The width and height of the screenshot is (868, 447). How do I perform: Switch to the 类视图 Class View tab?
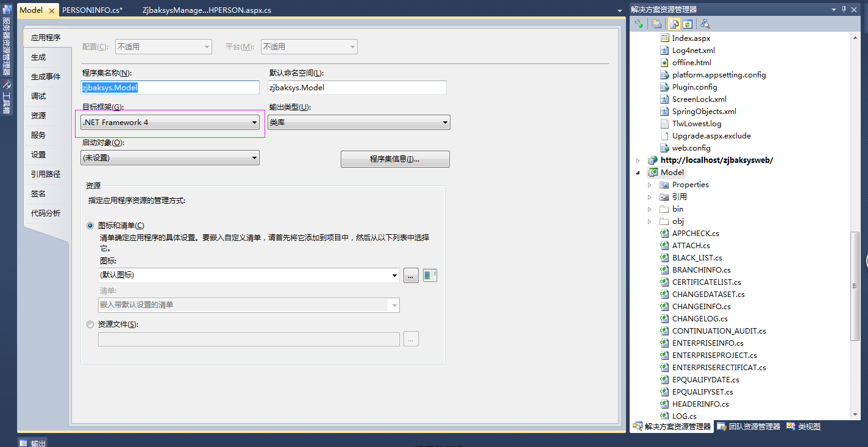coord(803,426)
